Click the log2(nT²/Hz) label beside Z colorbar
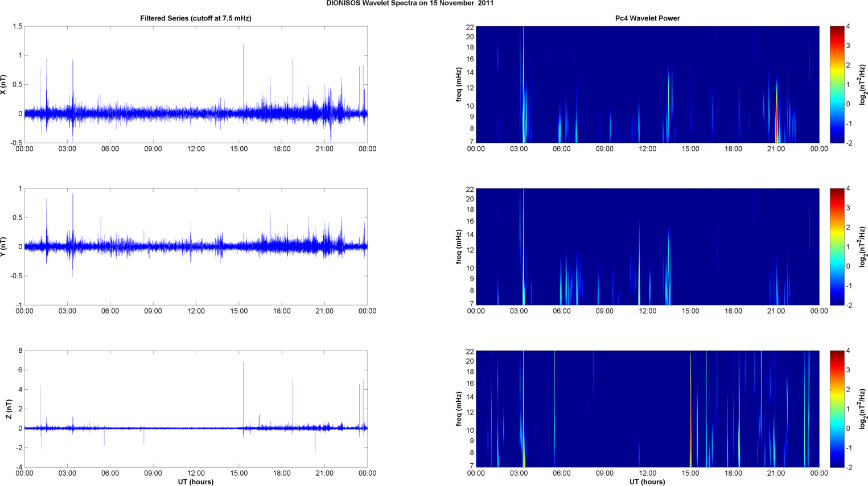 [863, 409]
